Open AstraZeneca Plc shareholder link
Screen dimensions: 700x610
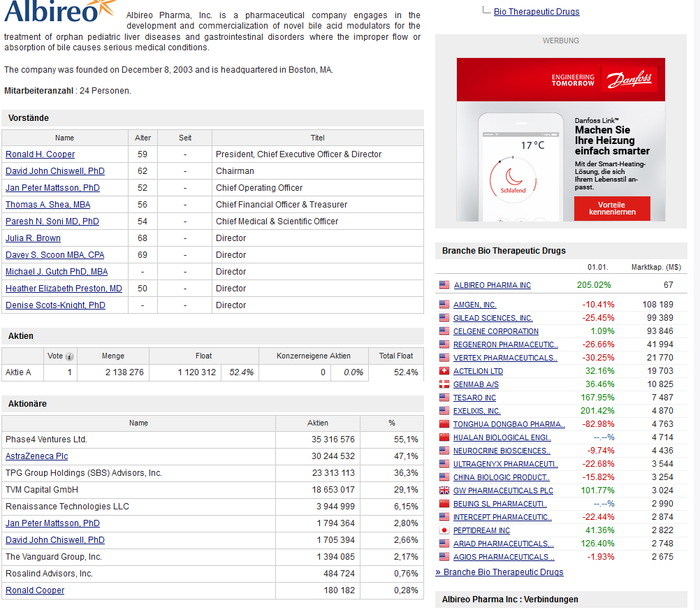click(x=36, y=456)
